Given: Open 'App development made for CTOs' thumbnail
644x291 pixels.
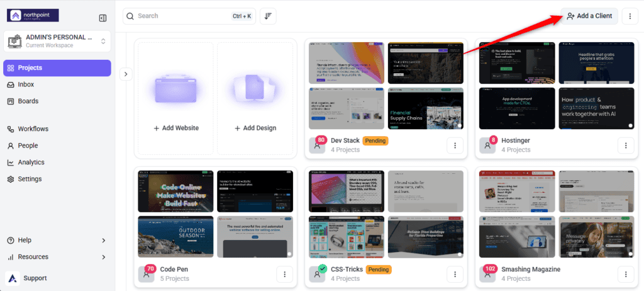Looking at the screenshot, I should [517, 108].
